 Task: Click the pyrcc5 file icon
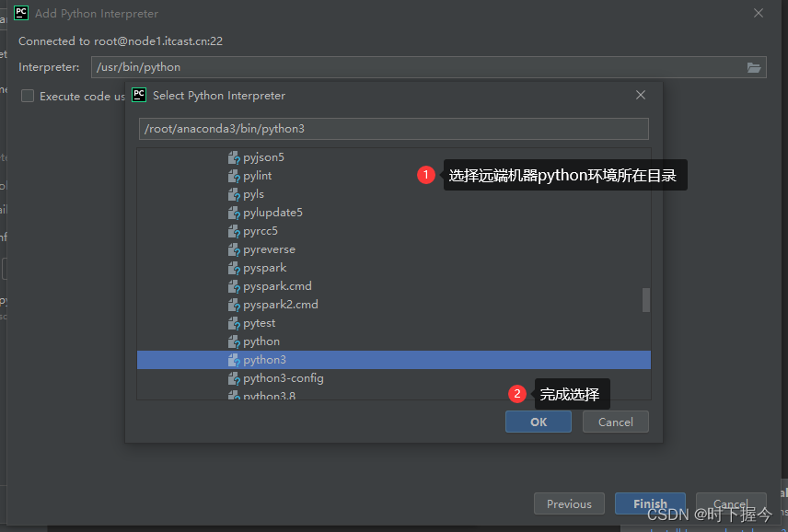tap(234, 232)
